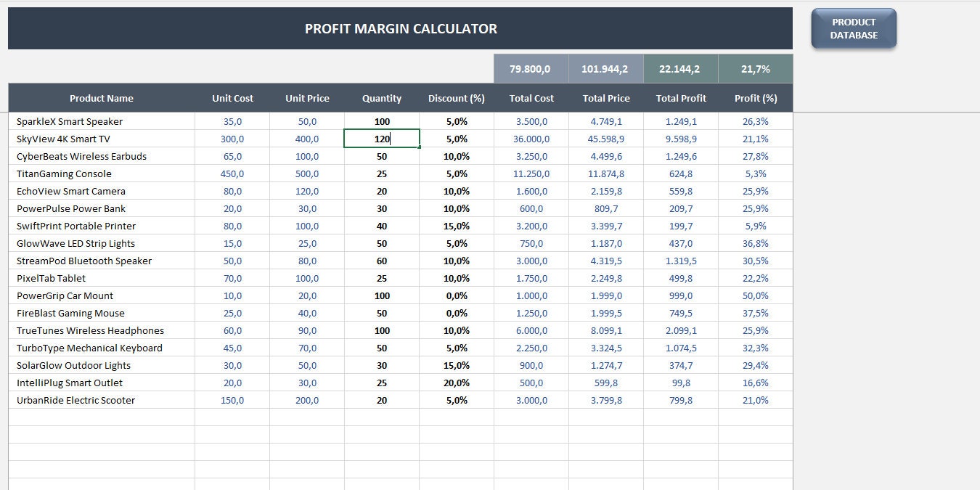Select the total profit summary cell showing 22.144,2
The image size is (980, 490).
(x=679, y=68)
